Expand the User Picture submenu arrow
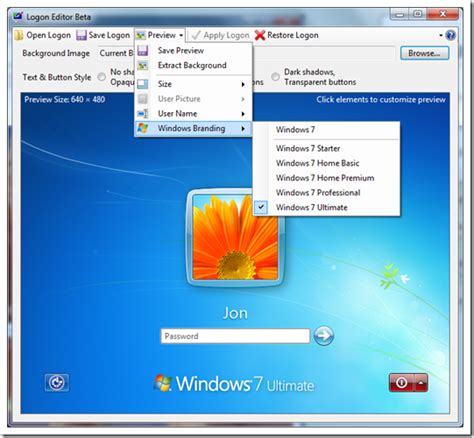Screen dimensions: 474x438 click(x=243, y=99)
